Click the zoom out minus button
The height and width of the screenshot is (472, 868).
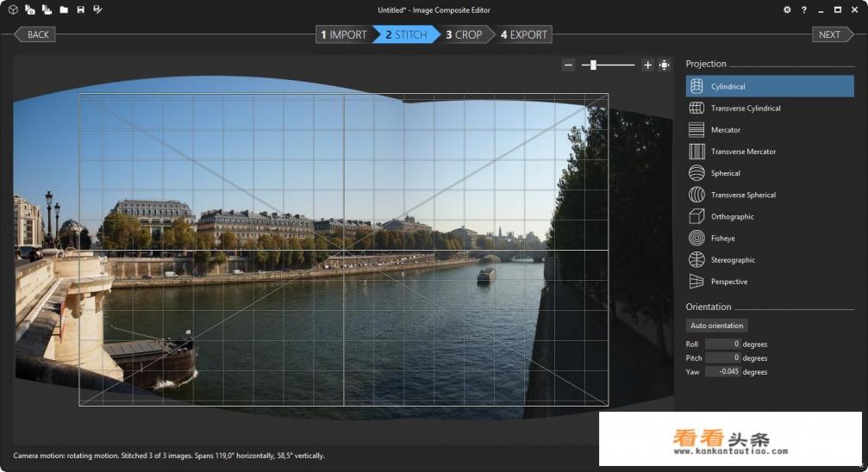[568, 65]
